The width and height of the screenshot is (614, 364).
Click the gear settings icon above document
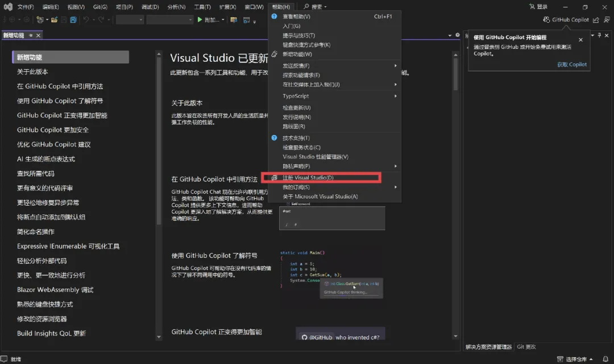pos(457,35)
